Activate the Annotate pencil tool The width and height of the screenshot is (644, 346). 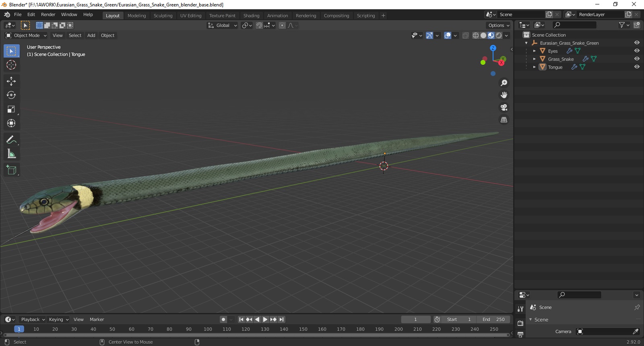click(11, 140)
